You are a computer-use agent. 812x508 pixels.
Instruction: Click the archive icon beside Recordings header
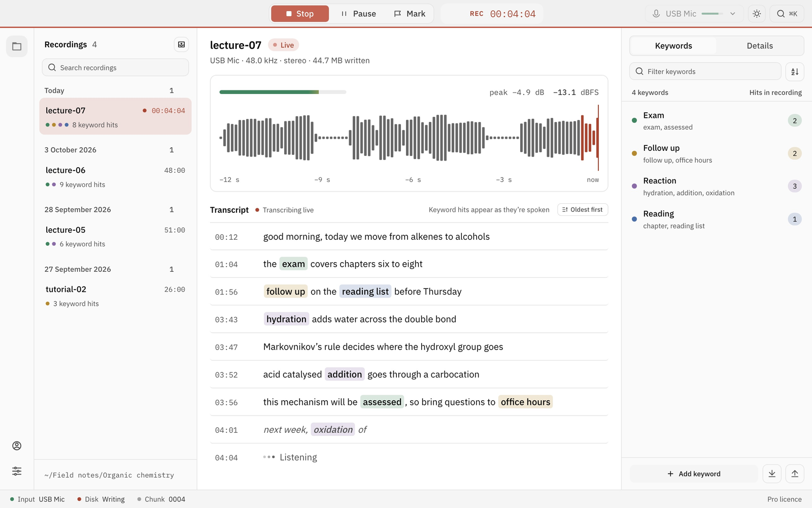pos(181,45)
